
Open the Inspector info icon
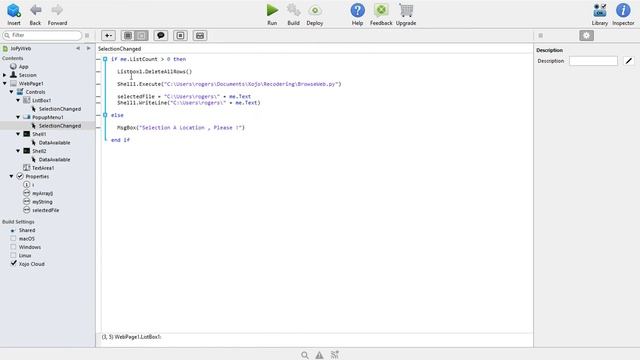click(623, 10)
